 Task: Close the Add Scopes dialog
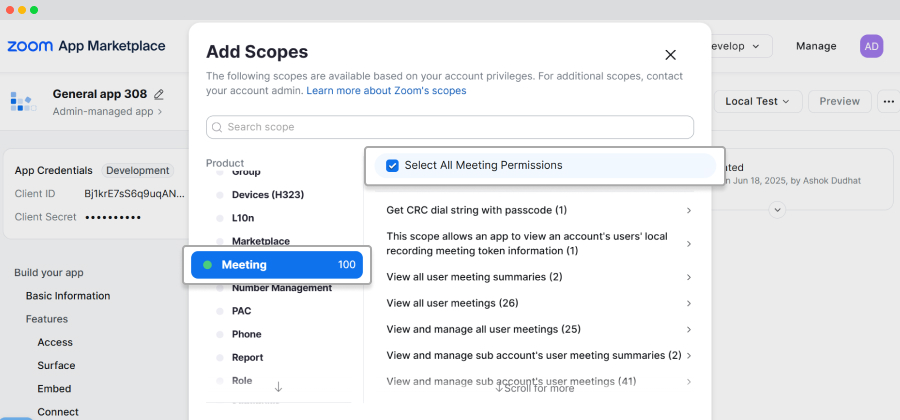tap(670, 55)
